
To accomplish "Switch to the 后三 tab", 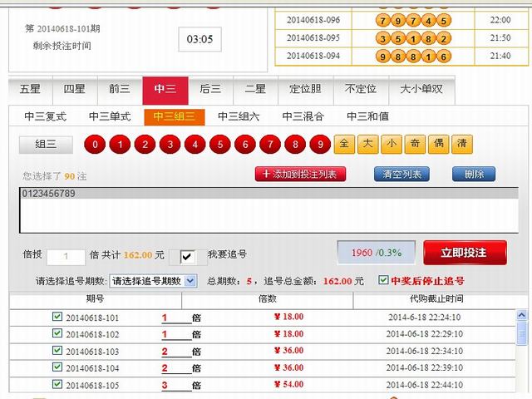I will click(210, 90).
